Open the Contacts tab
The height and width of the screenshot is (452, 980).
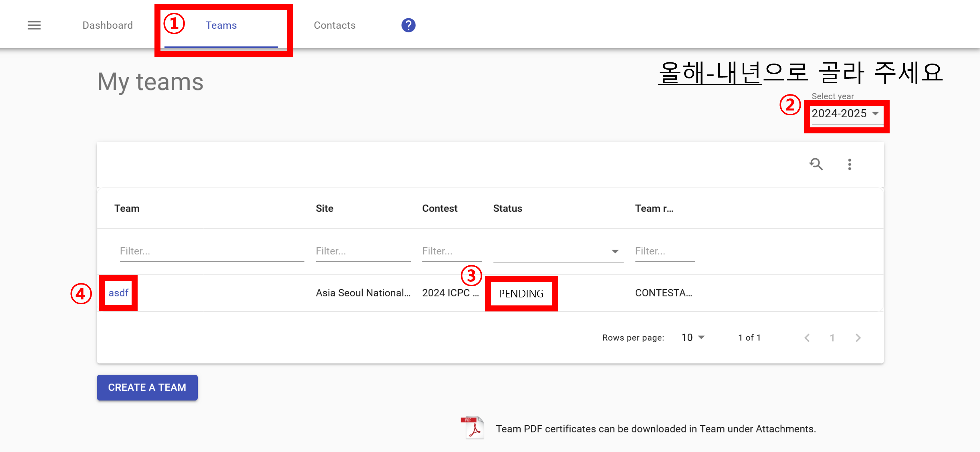click(x=334, y=25)
